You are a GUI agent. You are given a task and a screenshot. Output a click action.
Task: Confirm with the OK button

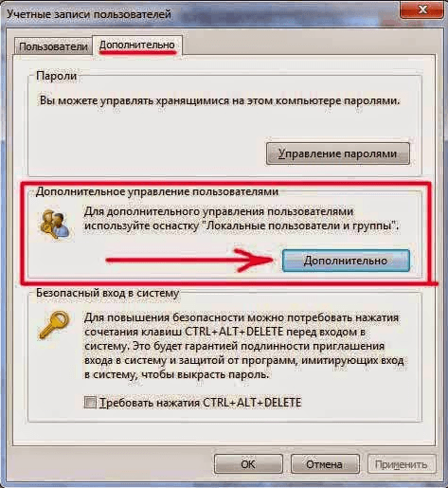coord(248,464)
